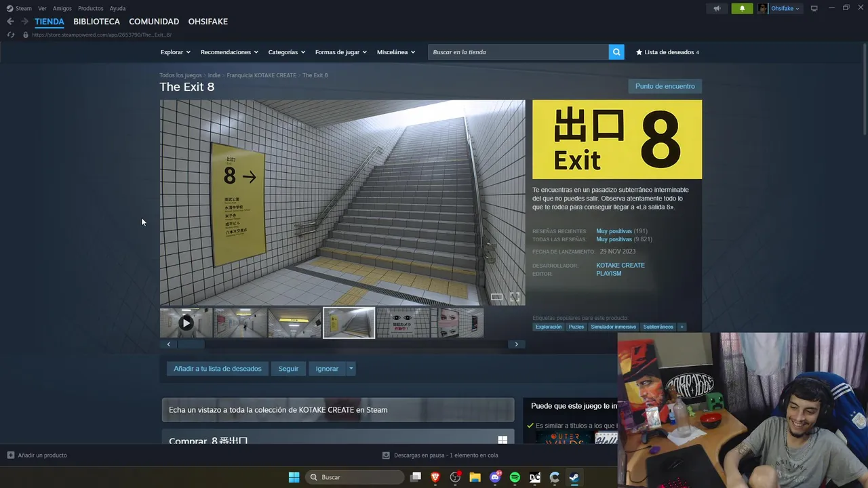
Task: Expand the Categorías dropdown
Action: click(286, 52)
